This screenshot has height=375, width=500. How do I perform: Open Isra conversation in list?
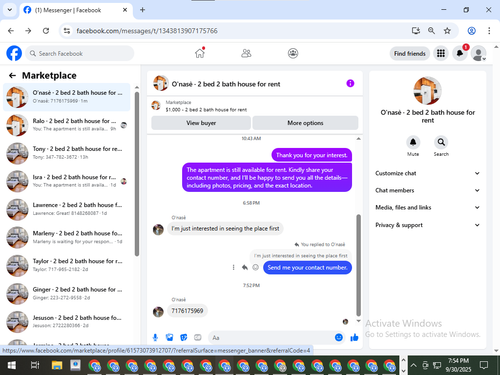pos(67,181)
